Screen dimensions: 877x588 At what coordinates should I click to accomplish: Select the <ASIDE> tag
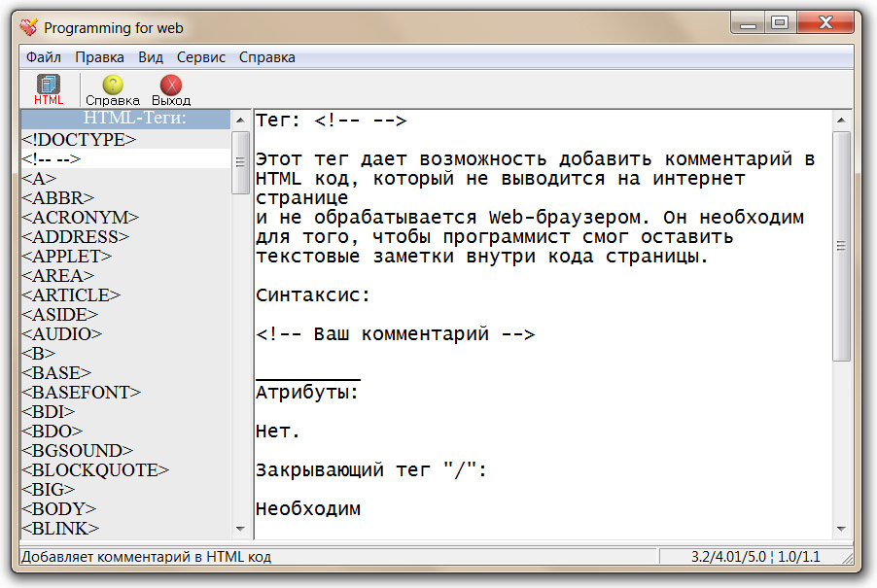click(125, 314)
